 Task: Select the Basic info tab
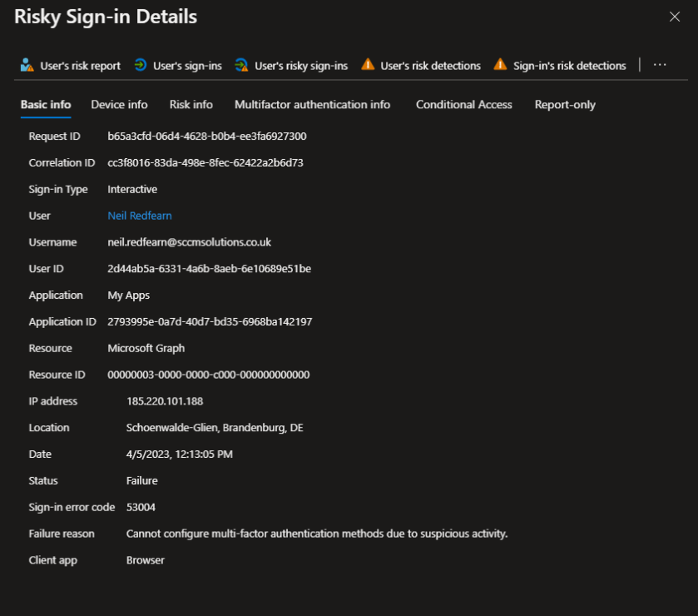(x=46, y=104)
